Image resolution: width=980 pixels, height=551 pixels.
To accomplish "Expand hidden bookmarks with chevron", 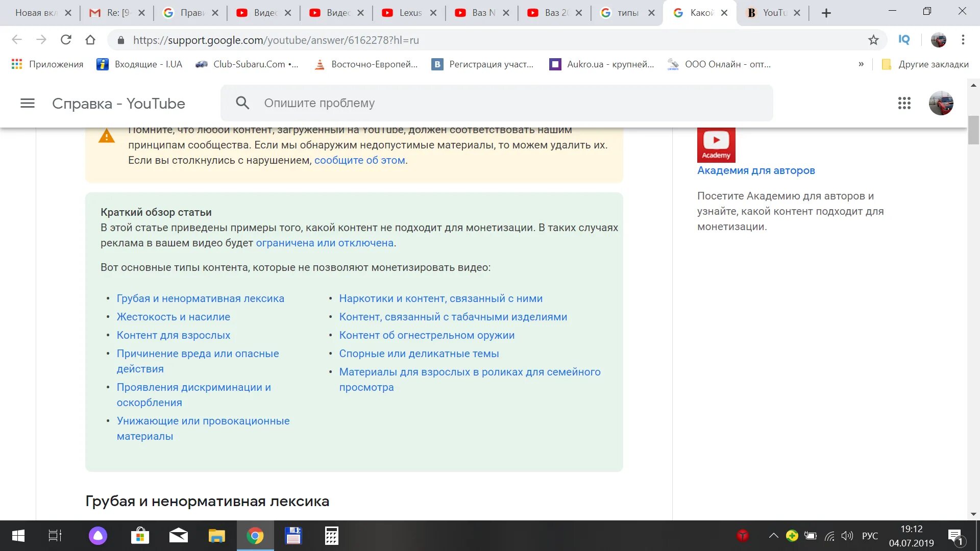I will (x=861, y=64).
